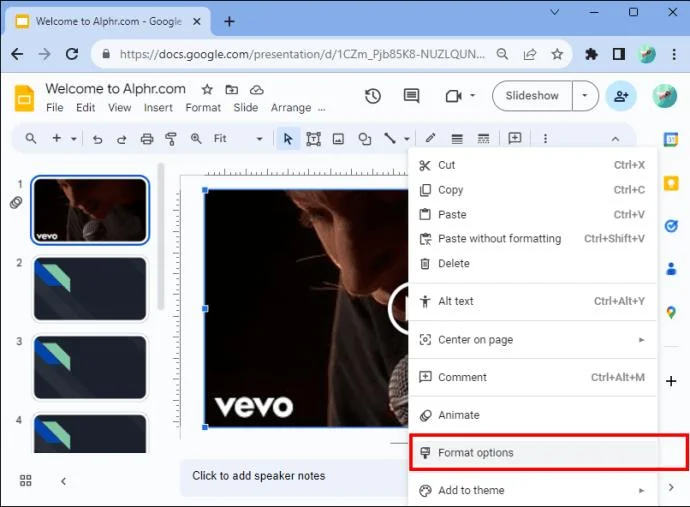Select the text box tool

pyautogui.click(x=313, y=139)
